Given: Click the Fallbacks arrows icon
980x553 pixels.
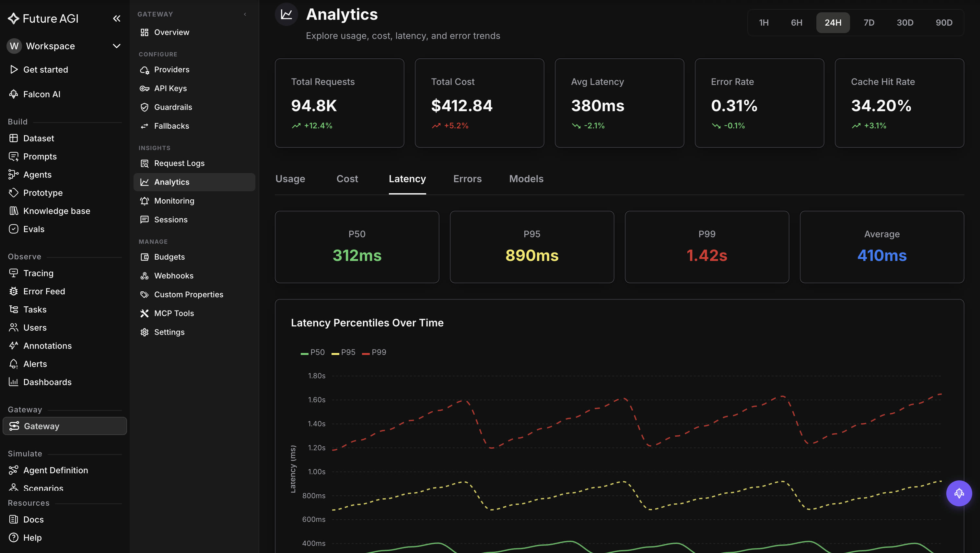Looking at the screenshot, I should [144, 126].
